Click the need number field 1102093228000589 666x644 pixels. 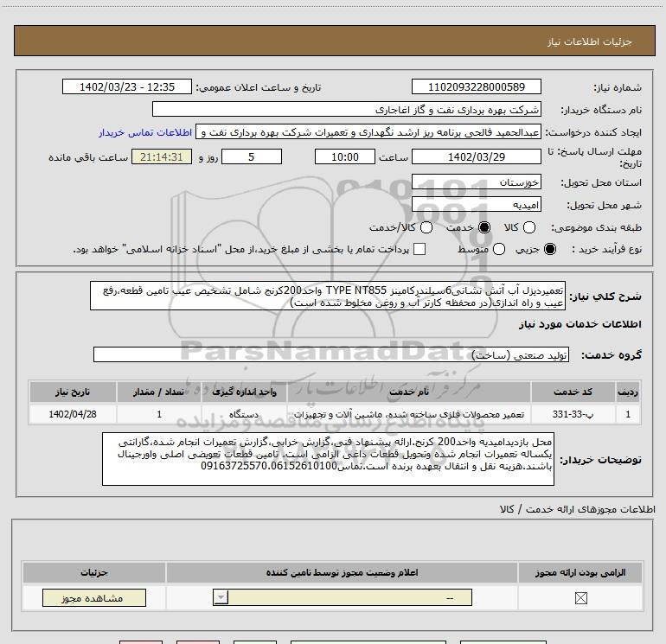(x=476, y=86)
